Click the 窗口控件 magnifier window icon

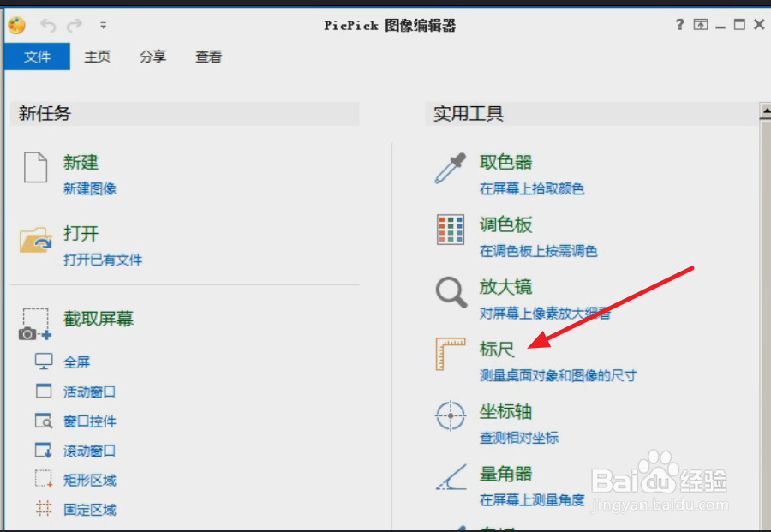click(44, 421)
